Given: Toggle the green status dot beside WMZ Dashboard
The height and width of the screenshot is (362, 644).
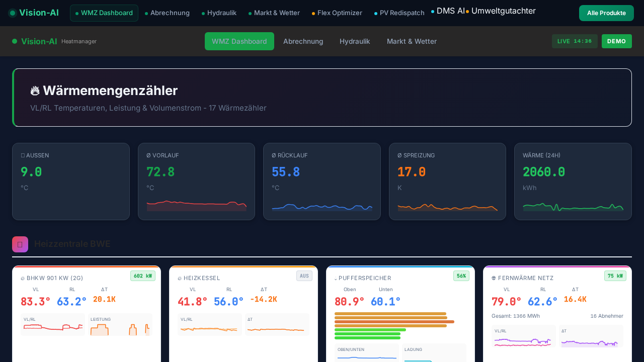Looking at the screenshot, I should coord(77,13).
